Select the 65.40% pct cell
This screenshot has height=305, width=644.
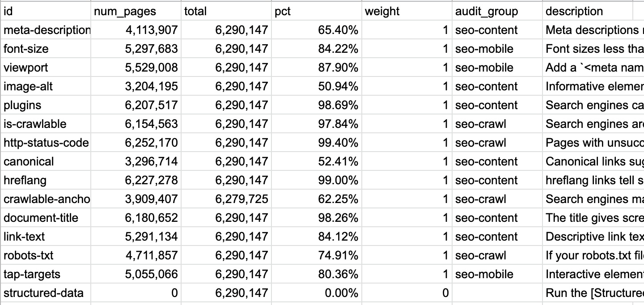(x=317, y=30)
